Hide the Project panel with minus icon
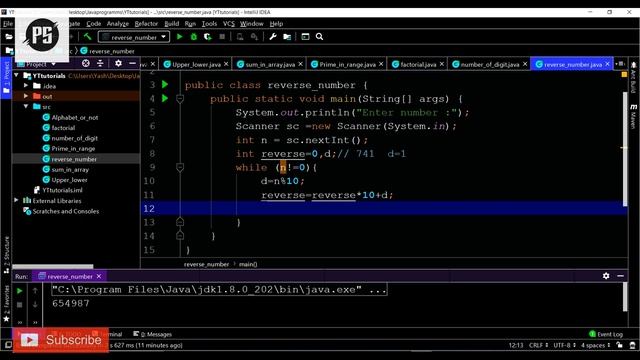Screen dimensions: 640x360 tap(132, 63)
